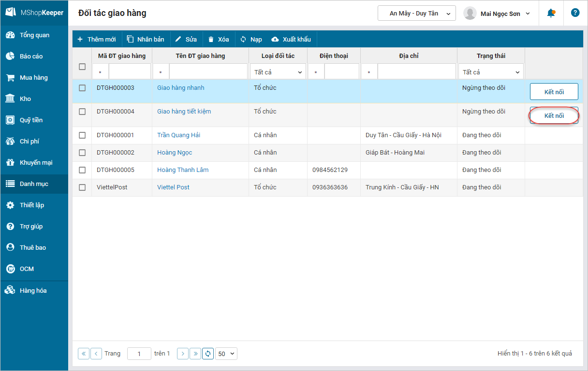Toggle the select-all checkbox in table header

[x=82, y=67]
